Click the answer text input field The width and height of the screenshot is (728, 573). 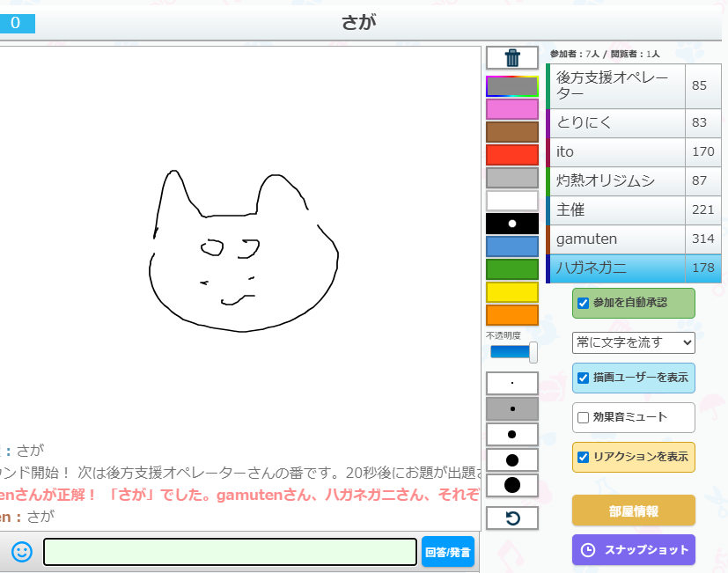[x=230, y=552]
